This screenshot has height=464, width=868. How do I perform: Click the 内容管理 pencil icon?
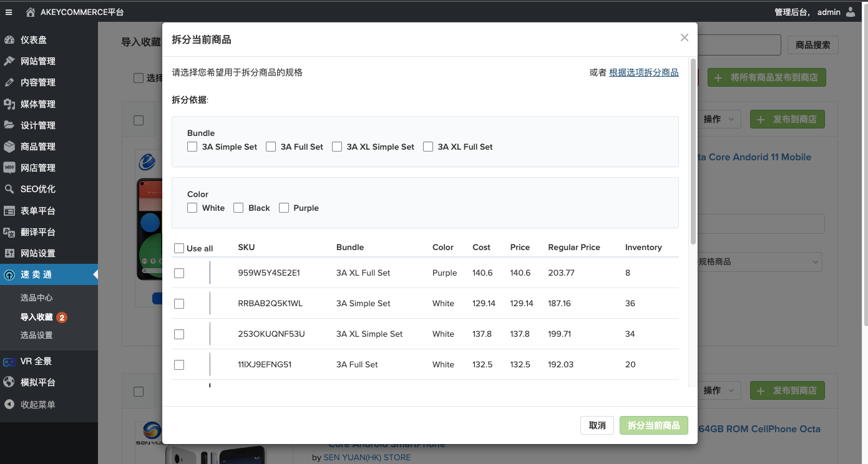(9, 82)
